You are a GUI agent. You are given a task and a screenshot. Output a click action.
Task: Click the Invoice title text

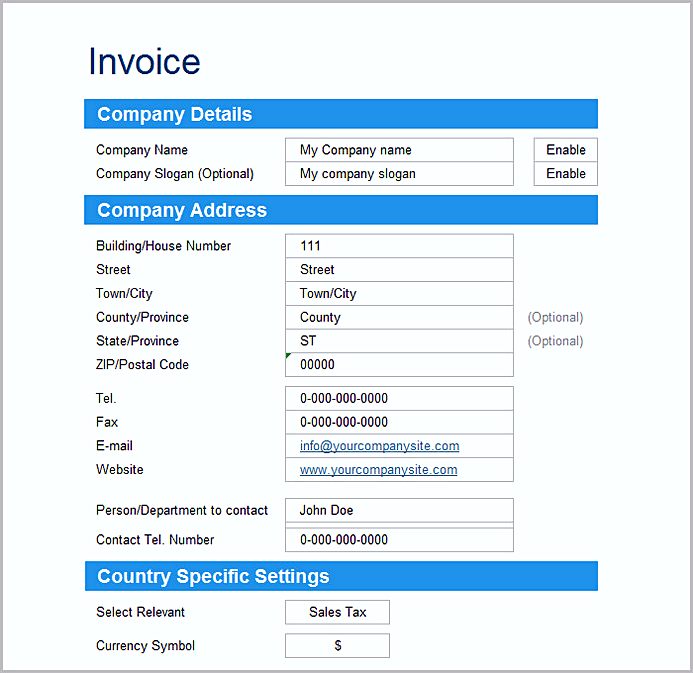(144, 61)
